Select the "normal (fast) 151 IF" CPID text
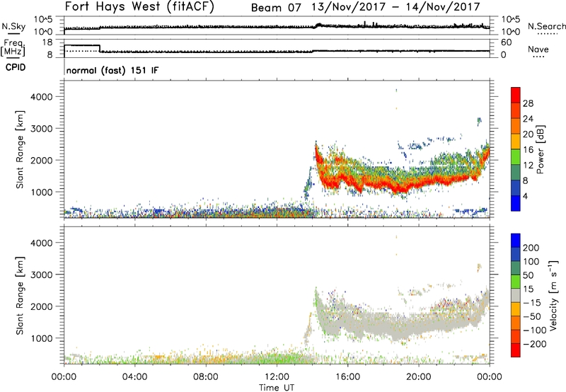The width and height of the screenshot is (566, 392). [112, 71]
